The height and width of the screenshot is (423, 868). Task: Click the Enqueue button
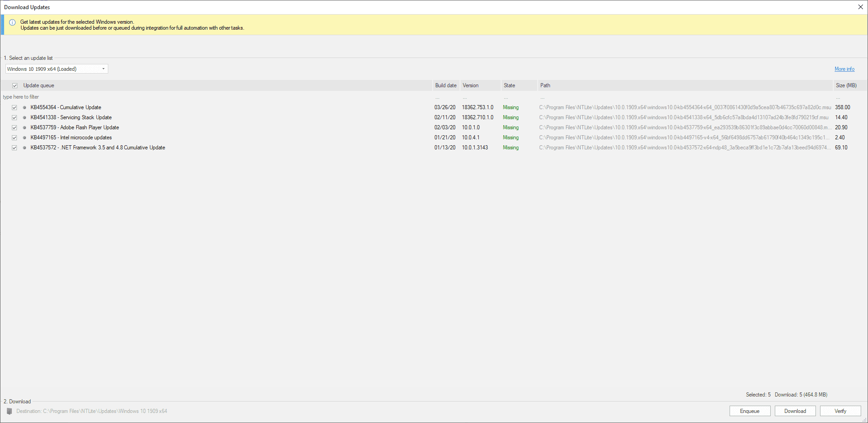tap(750, 411)
